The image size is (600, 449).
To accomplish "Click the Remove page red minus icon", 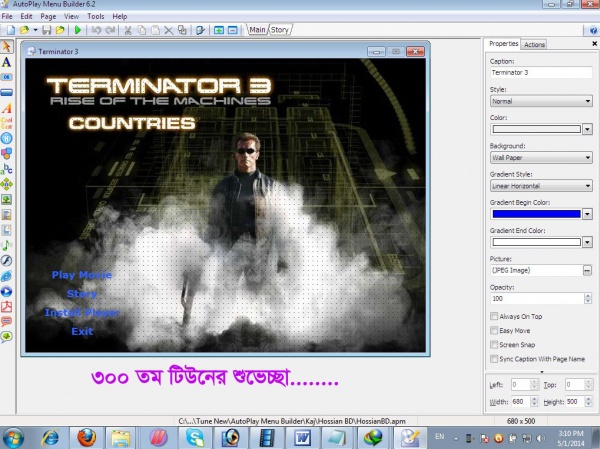I will pos(233,30).
